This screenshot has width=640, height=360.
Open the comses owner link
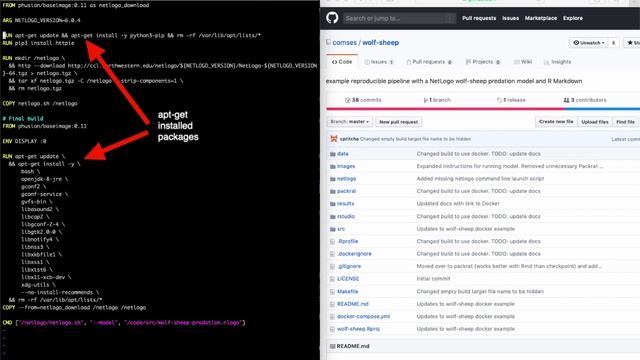click(344, 42)
